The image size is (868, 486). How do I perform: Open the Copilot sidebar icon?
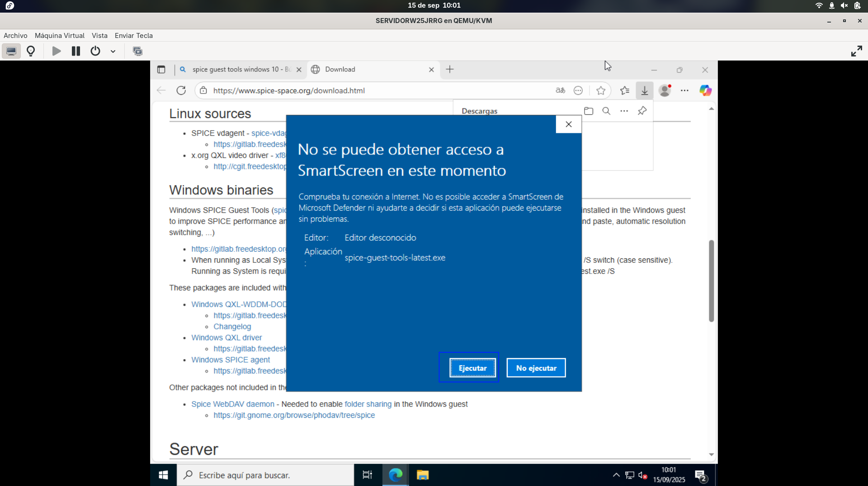pos(706,90)
